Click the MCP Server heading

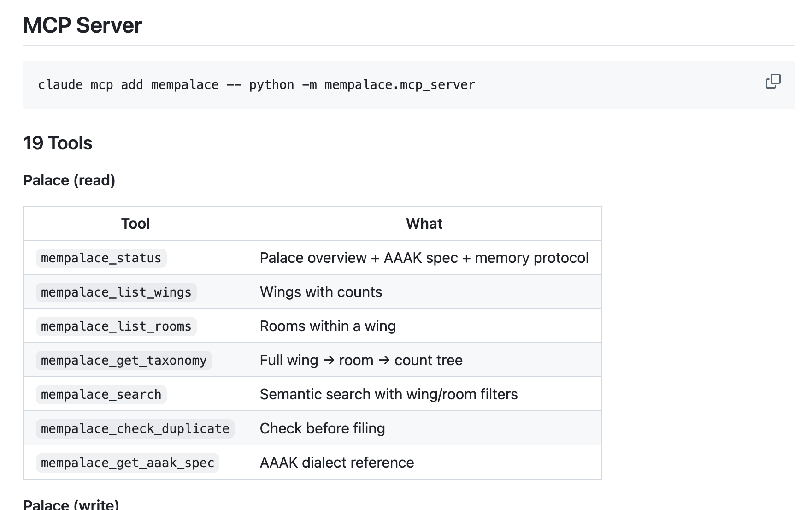82,25
